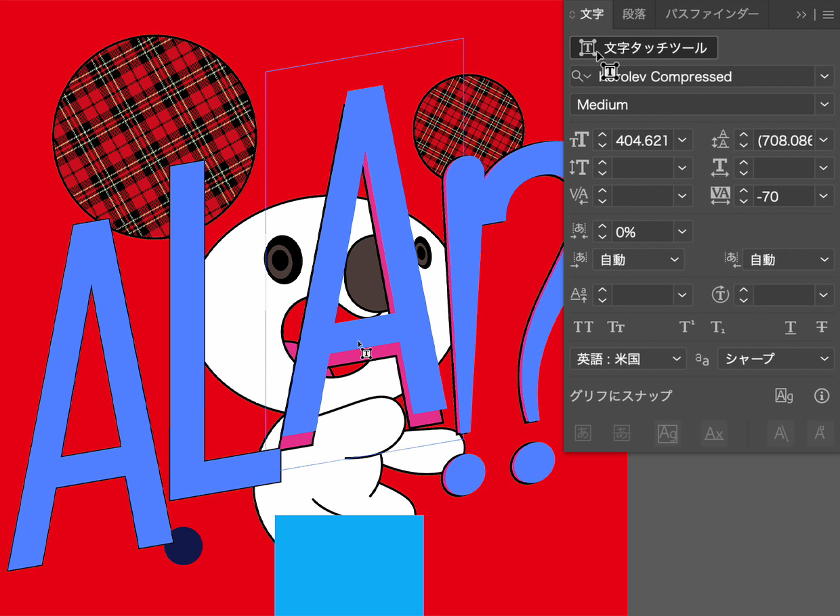Viewport: 840px width, 616px height.
Task: Click the vertical scale stepper
Action: coord(602,168)
